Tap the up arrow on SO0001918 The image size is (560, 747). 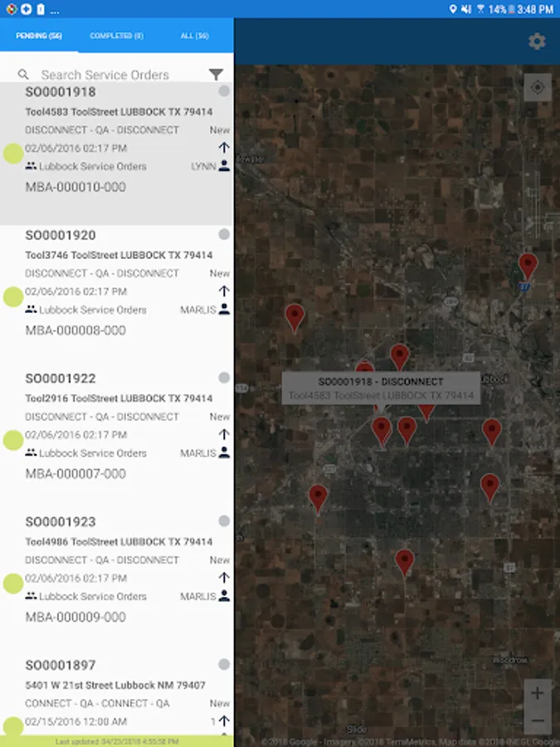224,148
